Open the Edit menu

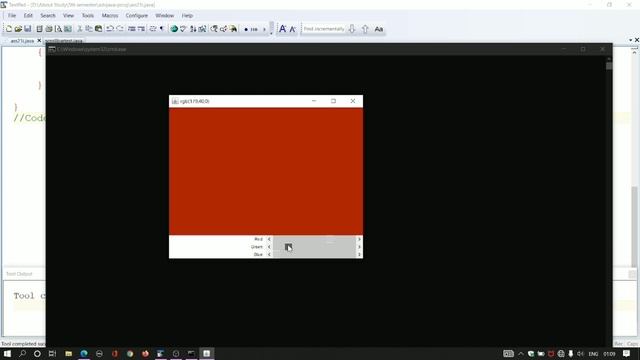click(28, 16)
